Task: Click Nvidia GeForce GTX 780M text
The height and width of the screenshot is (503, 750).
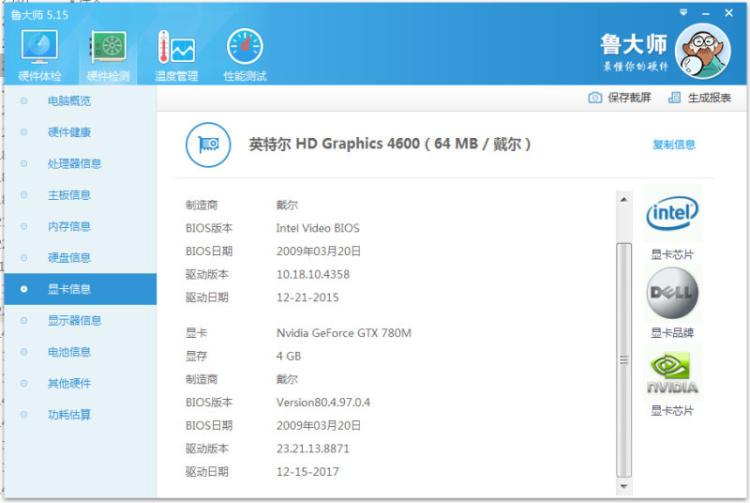Action: click(343, 333)
